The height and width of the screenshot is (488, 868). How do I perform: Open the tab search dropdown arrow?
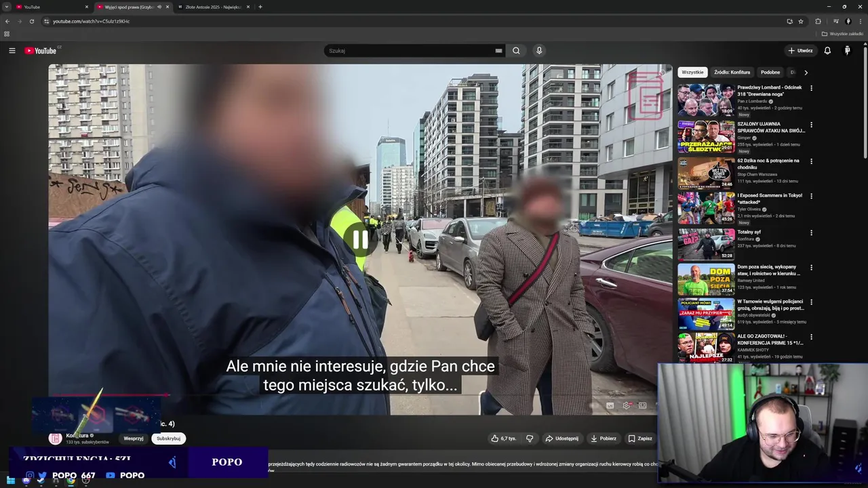(5, 7)
